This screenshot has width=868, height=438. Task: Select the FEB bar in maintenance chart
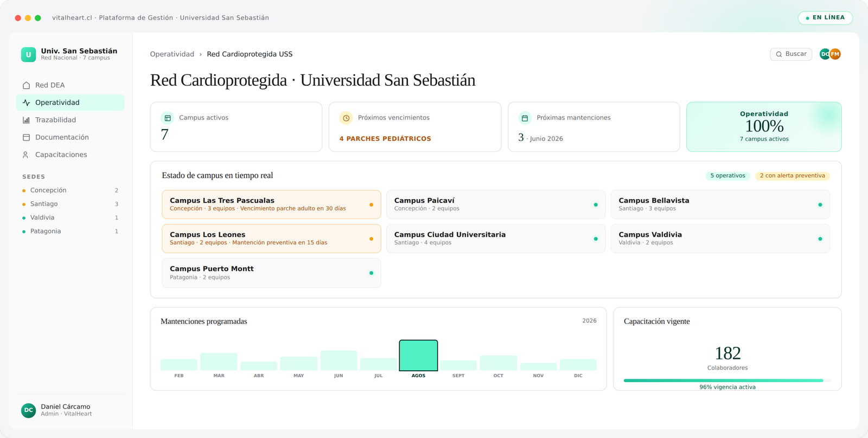[x=179, y=365]
